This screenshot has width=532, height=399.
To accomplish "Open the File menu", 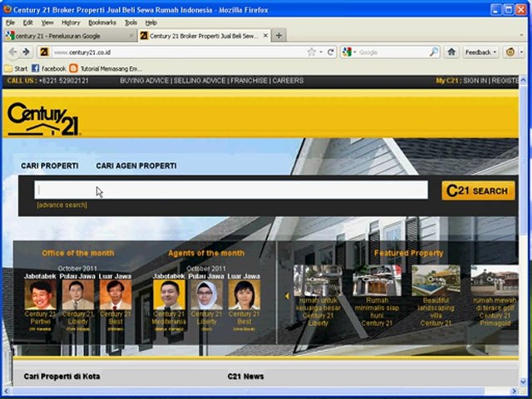I will (x=10, y=23).
